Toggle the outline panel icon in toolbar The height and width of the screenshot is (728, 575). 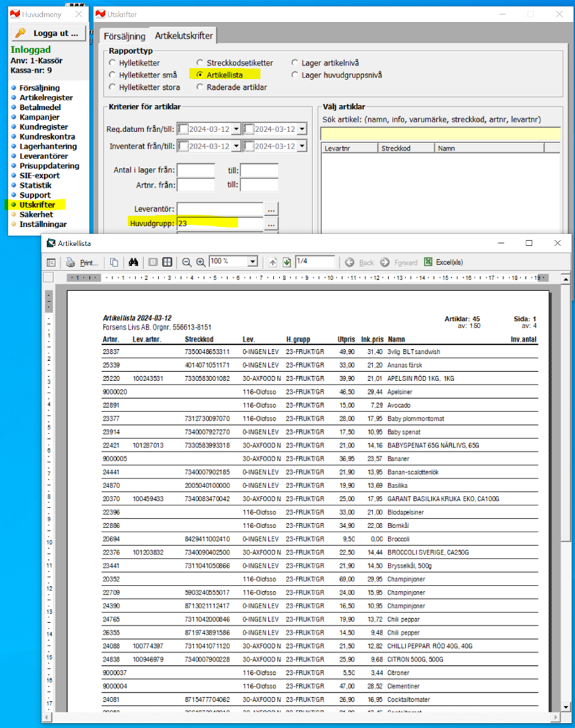(51, 263)
